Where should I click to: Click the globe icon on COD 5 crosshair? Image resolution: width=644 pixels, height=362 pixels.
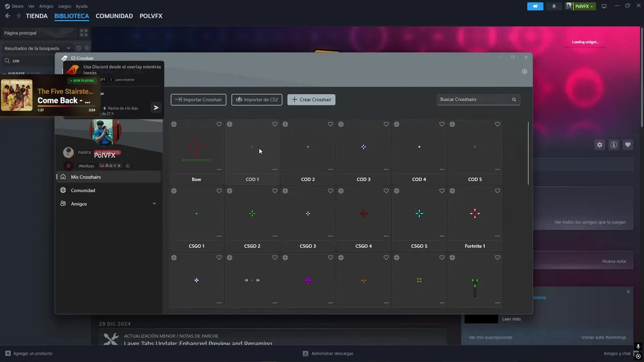coord(452,124)
